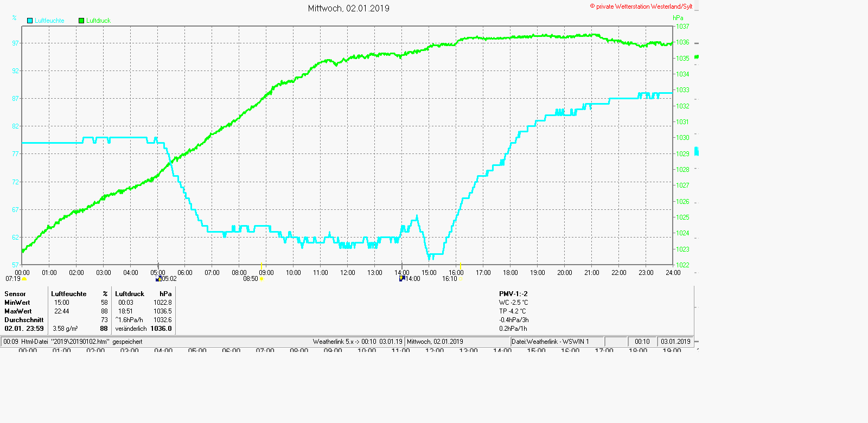The height and width of the screenshot is (423, 868).
Task: Click the "Luftdruck" table column header
Action: 130,294
